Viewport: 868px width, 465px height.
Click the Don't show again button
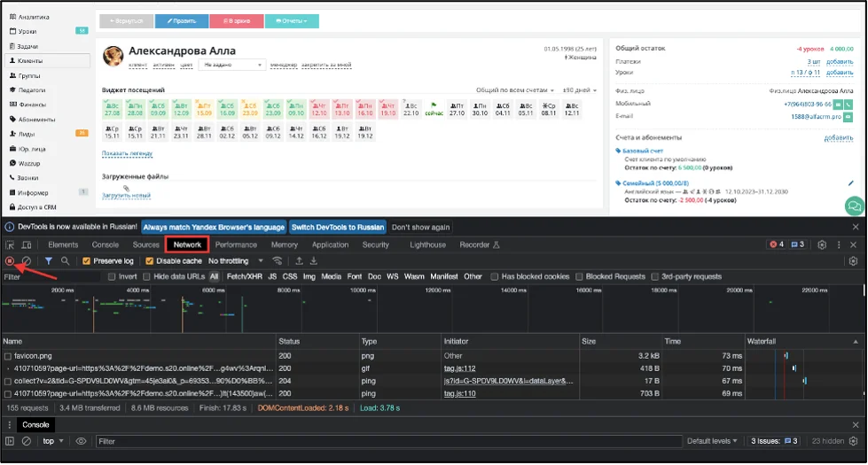421,228
